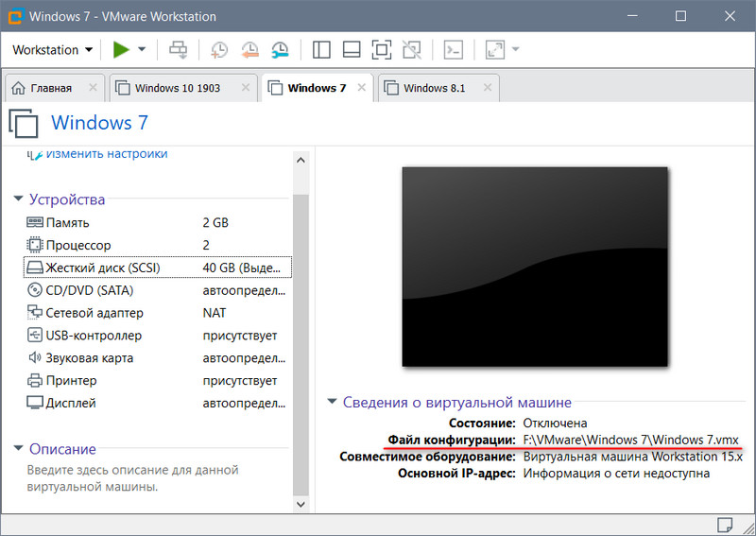Viewport: 756px width, 536px height.
Task: Click the Отключена state value
Action: [x=555, y=424]
